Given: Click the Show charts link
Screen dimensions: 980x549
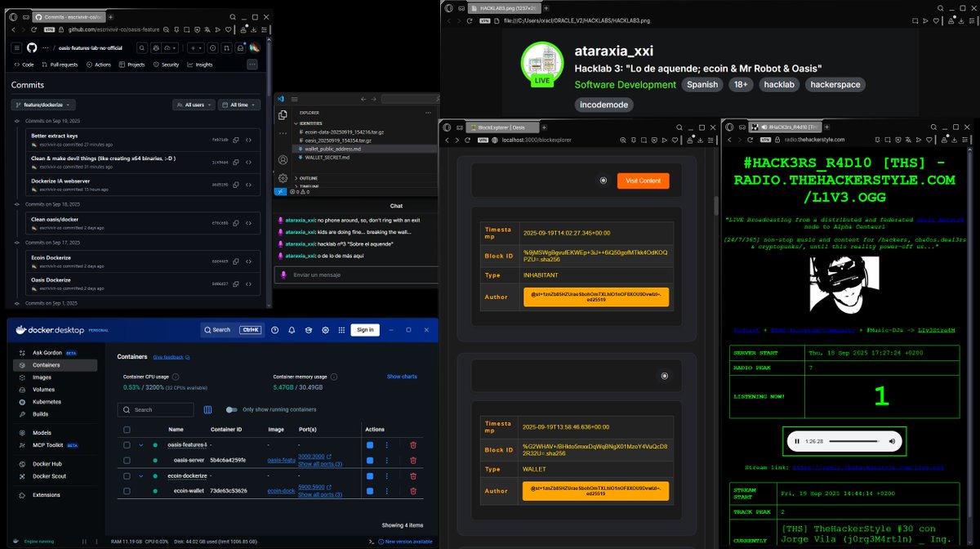Looking at the screenshot, I should pyautogui.click(x=402, y=377).
